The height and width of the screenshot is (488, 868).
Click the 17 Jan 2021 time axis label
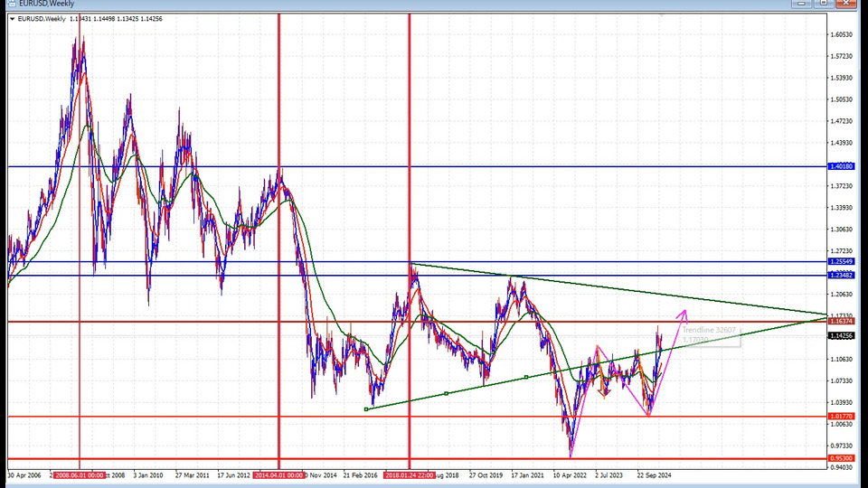(527, 475)
